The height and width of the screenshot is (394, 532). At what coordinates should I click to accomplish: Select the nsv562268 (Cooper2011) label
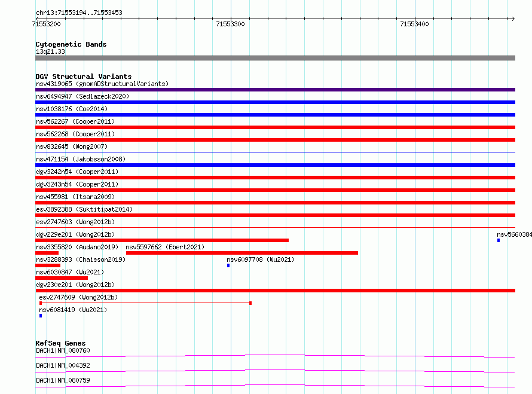(75, 134)
